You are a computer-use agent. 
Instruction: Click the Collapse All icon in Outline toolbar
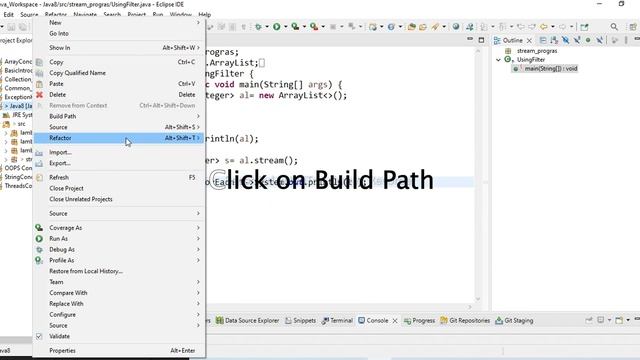tap(542, 40)
